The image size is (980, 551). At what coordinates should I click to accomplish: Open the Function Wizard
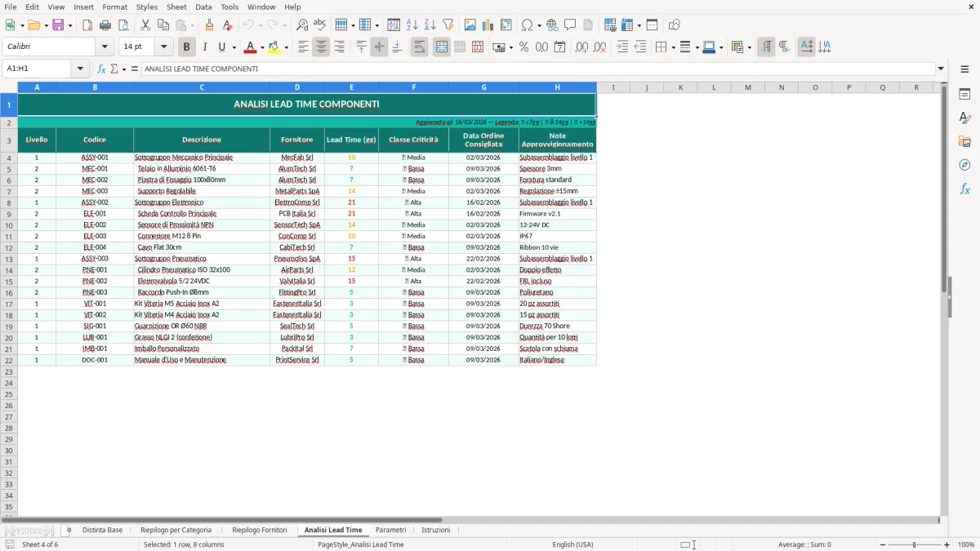pos(102,69)
